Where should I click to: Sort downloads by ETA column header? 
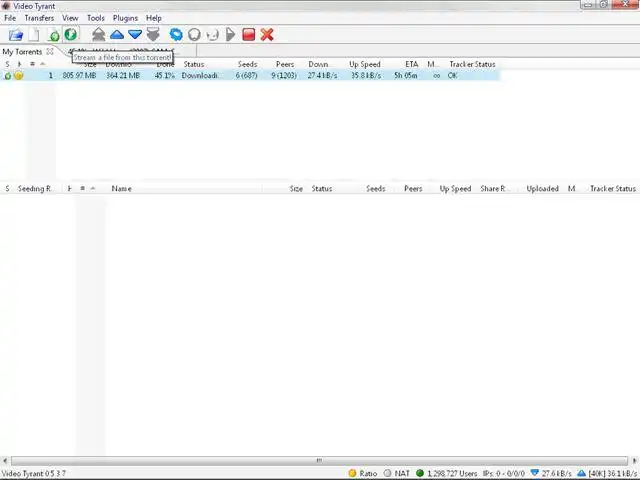[411, 64]
